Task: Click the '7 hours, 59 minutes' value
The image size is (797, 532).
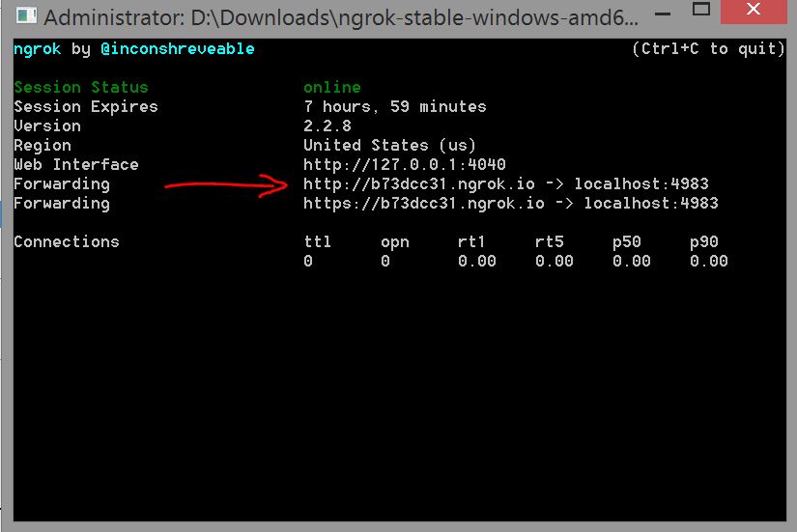Action: coord(394,107)
